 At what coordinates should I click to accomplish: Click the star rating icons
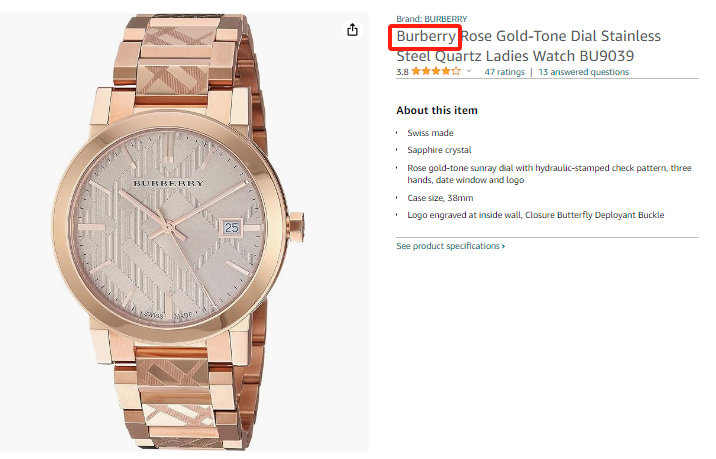[436, 72]
